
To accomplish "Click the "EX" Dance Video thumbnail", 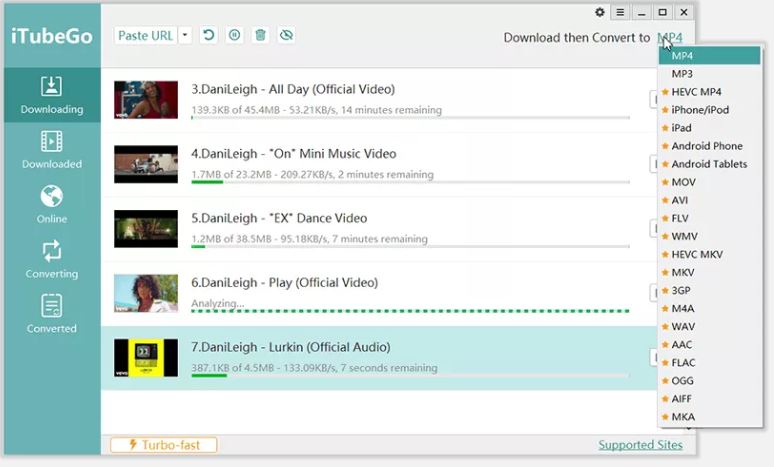I will click(146, 229).
